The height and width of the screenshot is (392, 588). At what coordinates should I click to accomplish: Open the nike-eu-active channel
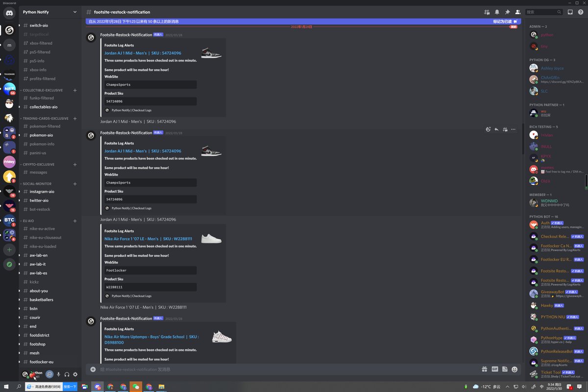coord(50,229)
